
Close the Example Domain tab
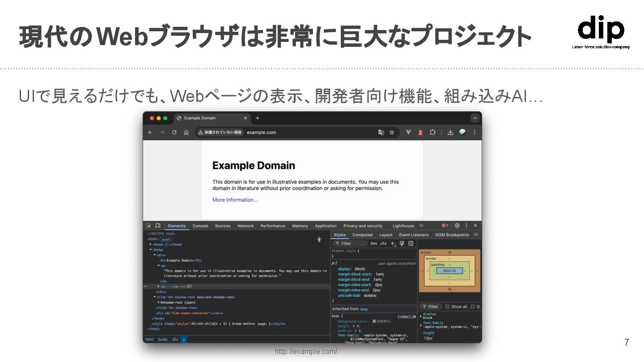coord(246,118)
